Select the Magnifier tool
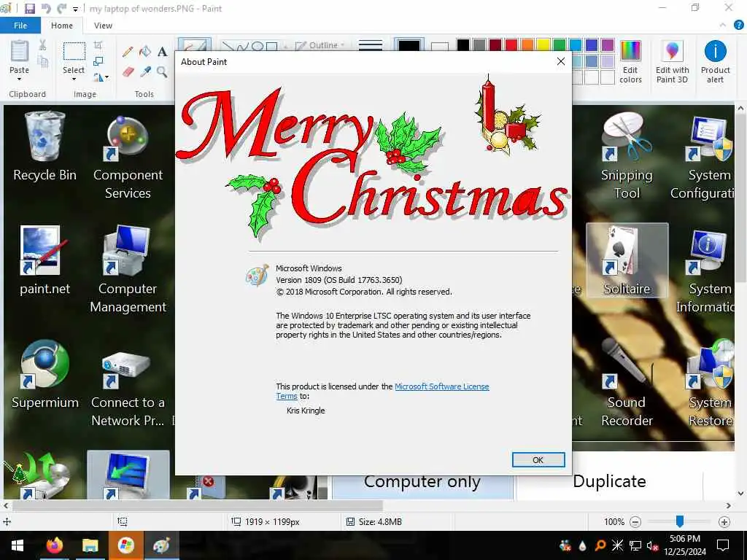This screenshot has width=747, height=560. 162,72
